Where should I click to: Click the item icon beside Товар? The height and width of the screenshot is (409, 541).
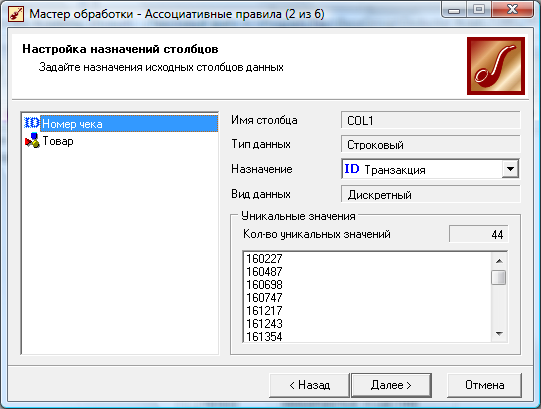click(x=32, y=140)
